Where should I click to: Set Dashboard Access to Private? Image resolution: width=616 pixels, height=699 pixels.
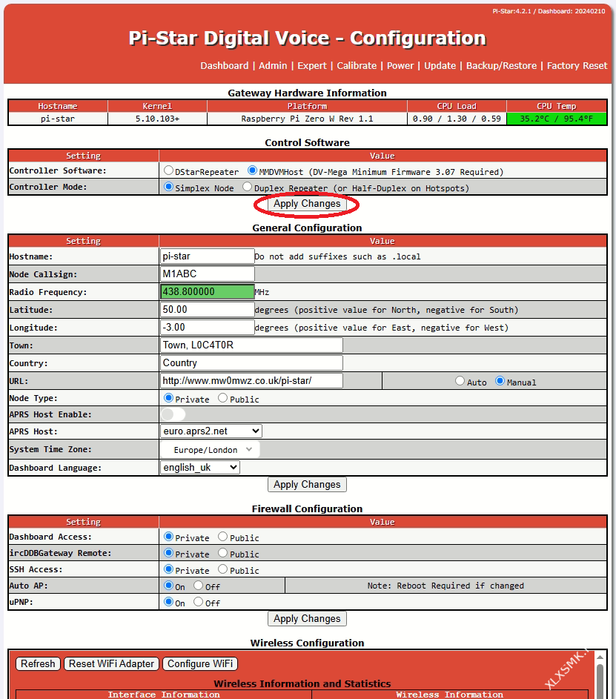click(168, 537)
